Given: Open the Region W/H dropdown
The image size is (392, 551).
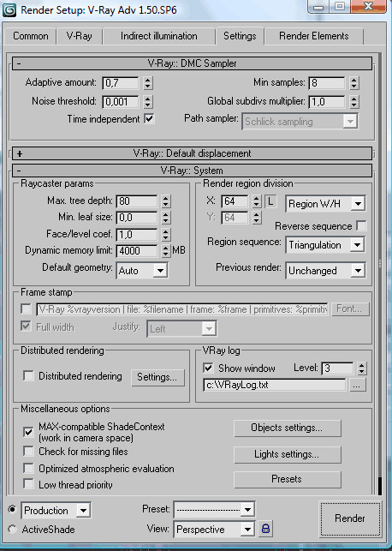Looking at the screenshot, I should pyautogui.click(x=326, y=204).
